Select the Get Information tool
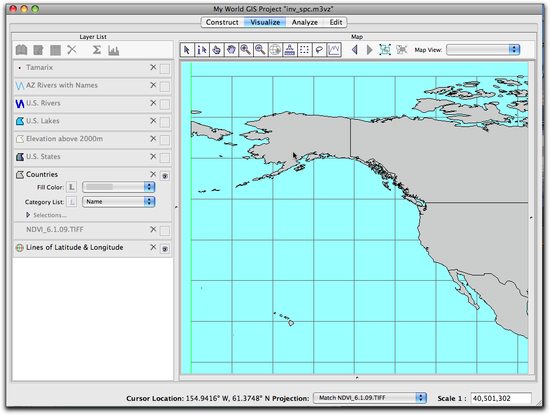This screenshot has height=415, width=550. tap(202, 50)
